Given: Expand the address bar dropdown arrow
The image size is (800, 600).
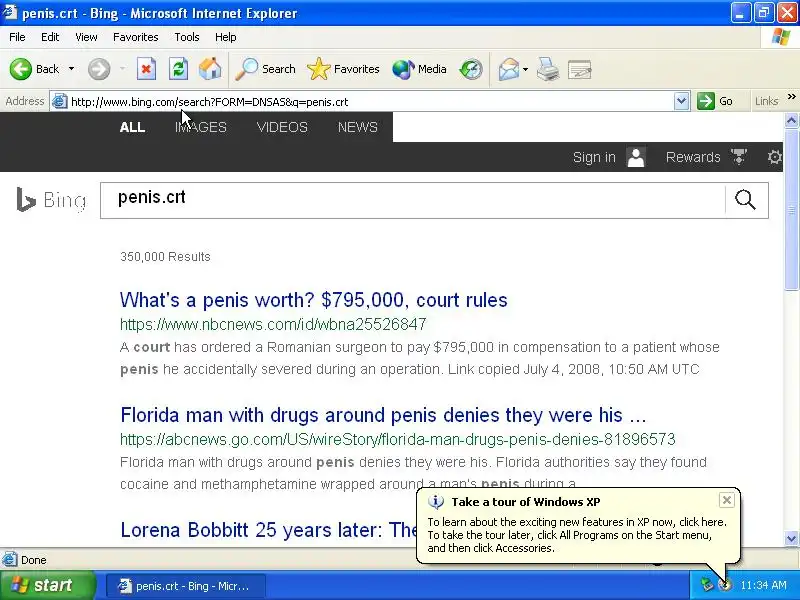Looking at the screenshot, I should [x=682, y=102].
